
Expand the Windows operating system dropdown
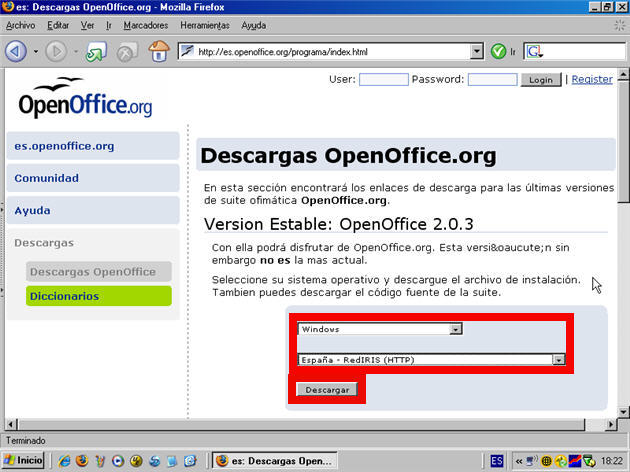[456, 328]
